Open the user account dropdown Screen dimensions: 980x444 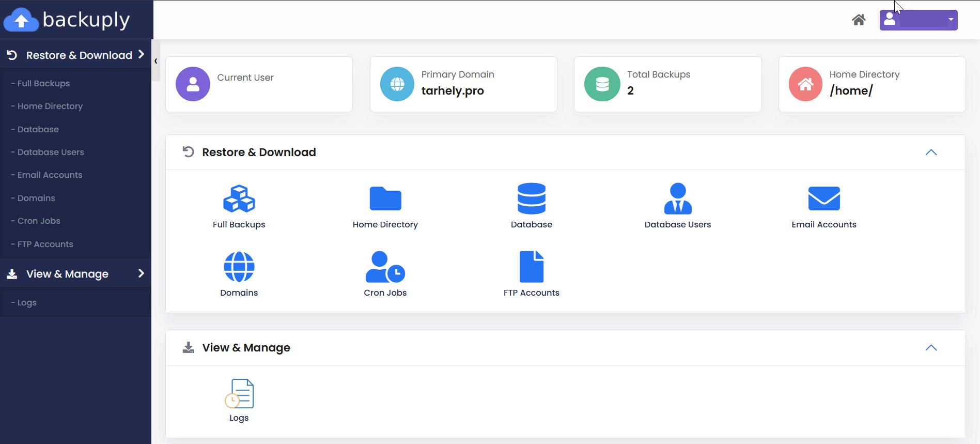(x=919, y=20)
